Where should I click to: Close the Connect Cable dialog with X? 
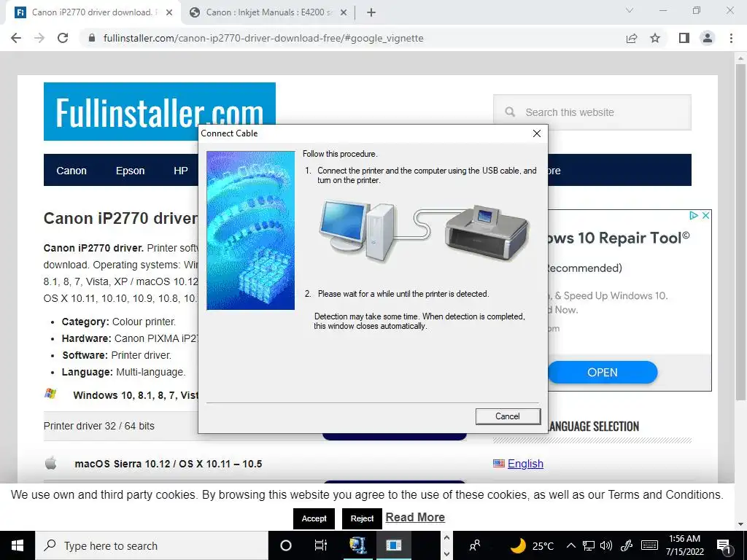pos(537,133)
